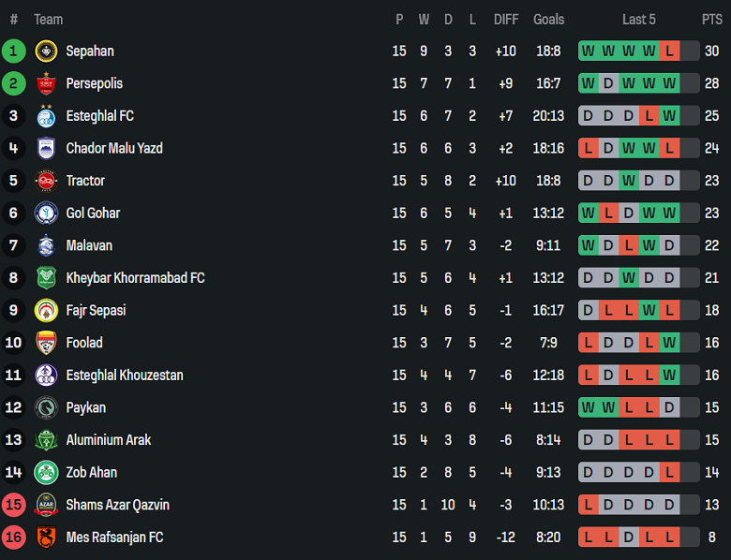Open the Esteghlal FC crest icon
The height and width of the screenshot is (560, 731).
pos(46,116)
